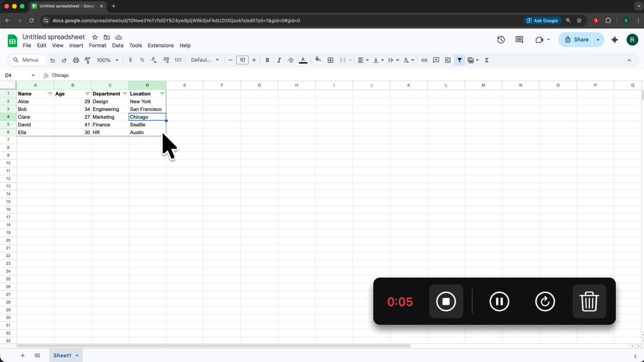644x362 pixels.
Task: Open the fill color picker
Action: tap(318, 60)
